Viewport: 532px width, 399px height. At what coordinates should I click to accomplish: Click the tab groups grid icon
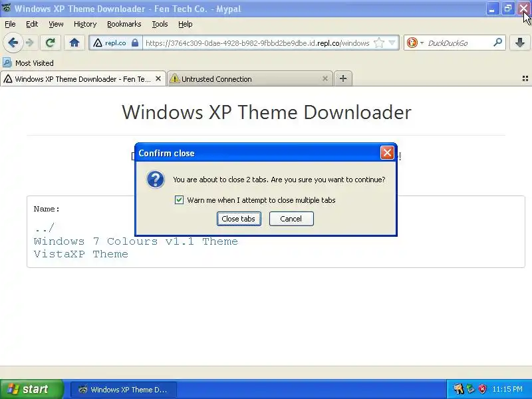point(525,78)
